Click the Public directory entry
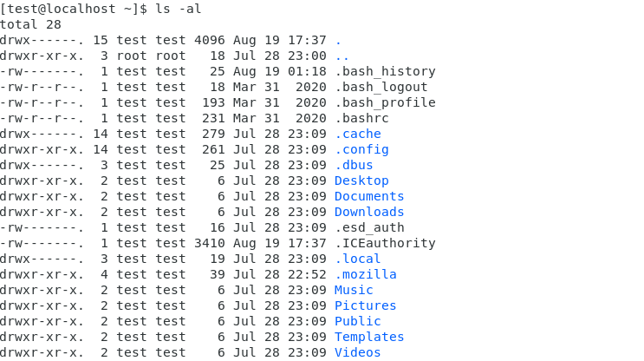 click(358, 322)
